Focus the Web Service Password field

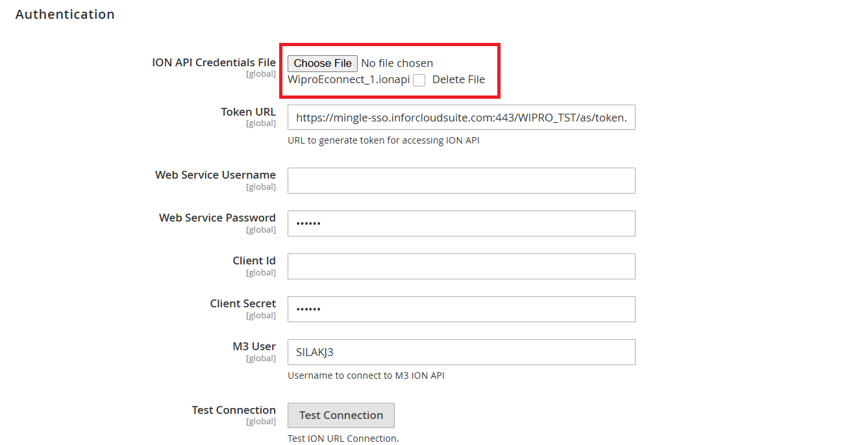[x=461, y=223]
